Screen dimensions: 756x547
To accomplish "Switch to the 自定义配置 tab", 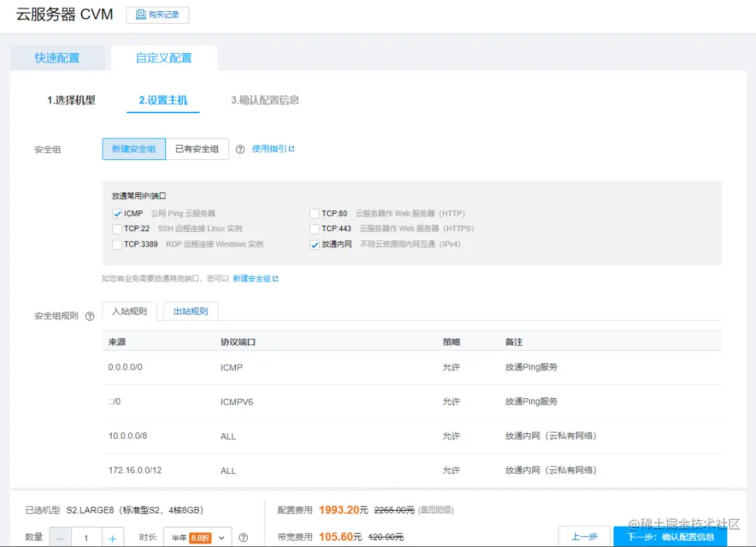I will point(164,58).
